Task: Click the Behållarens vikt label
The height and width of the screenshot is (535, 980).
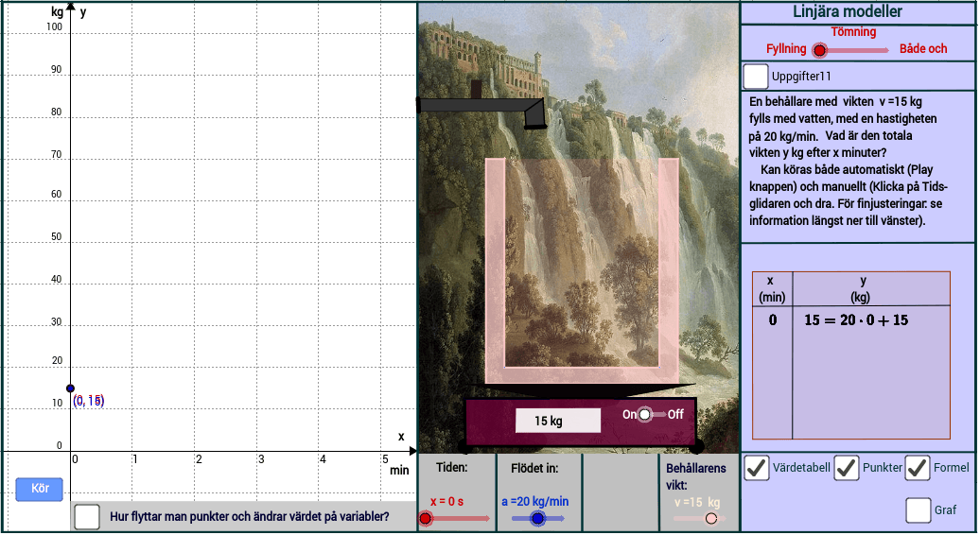Action: pos(695,476)
